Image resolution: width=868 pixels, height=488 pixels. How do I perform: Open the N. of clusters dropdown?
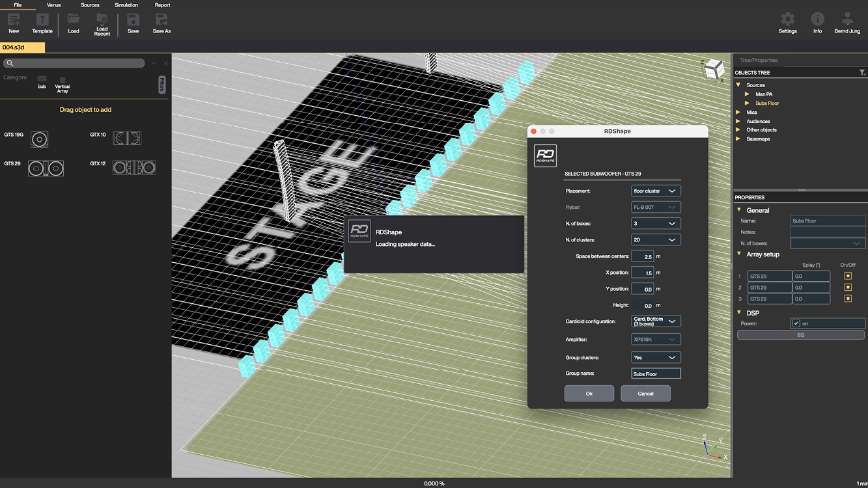point(656,239)
